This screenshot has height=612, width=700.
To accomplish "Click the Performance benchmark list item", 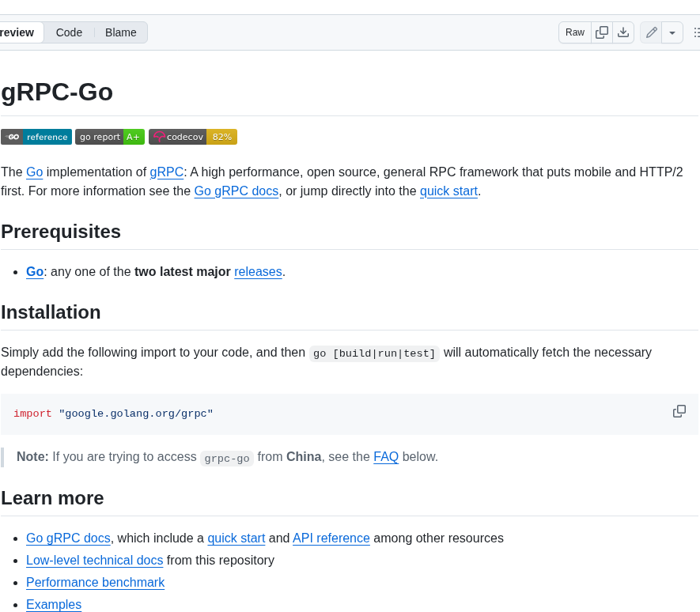I will tap(95, 582).
